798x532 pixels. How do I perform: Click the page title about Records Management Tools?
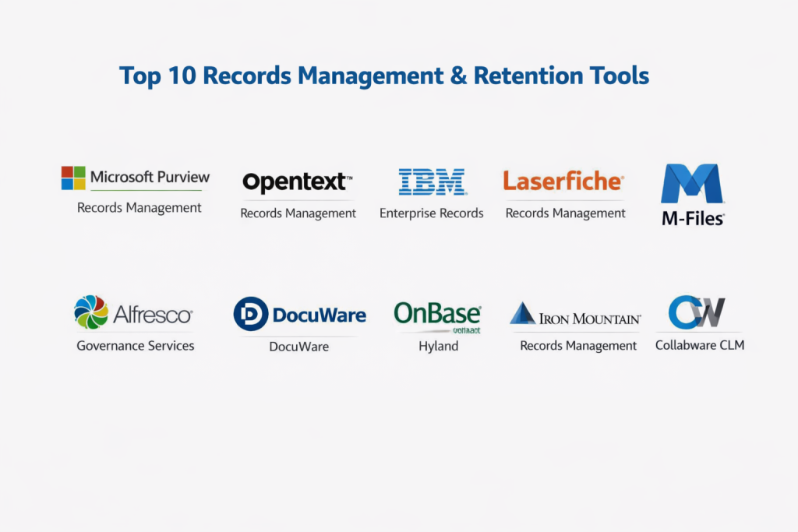(x=384, y=76)
